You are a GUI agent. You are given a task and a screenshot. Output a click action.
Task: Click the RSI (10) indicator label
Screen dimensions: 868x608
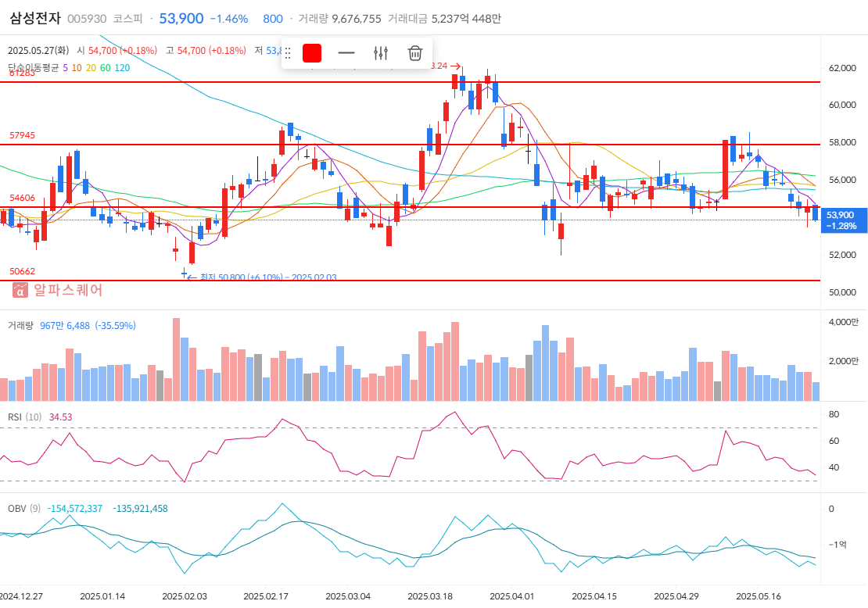(x=25, y=417)
